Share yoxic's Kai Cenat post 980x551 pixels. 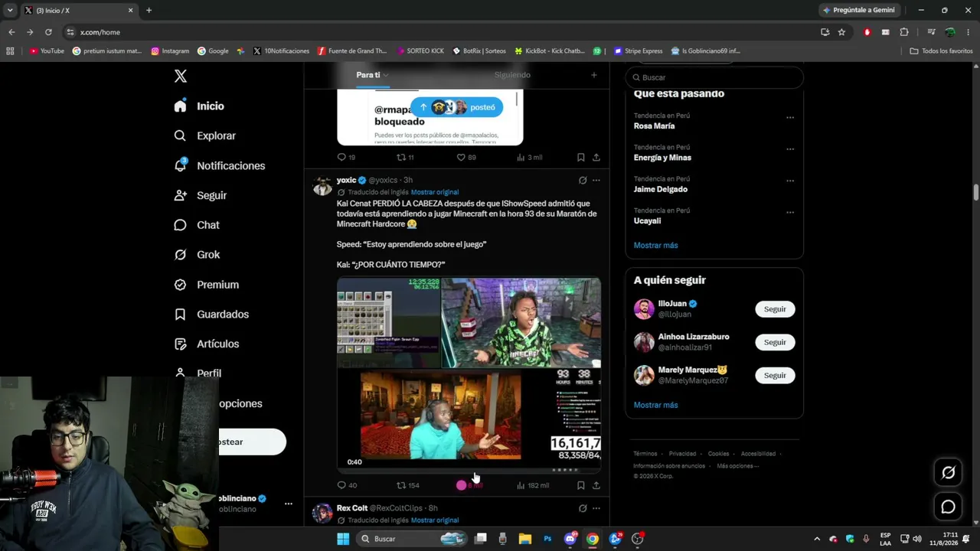[596, 485]
